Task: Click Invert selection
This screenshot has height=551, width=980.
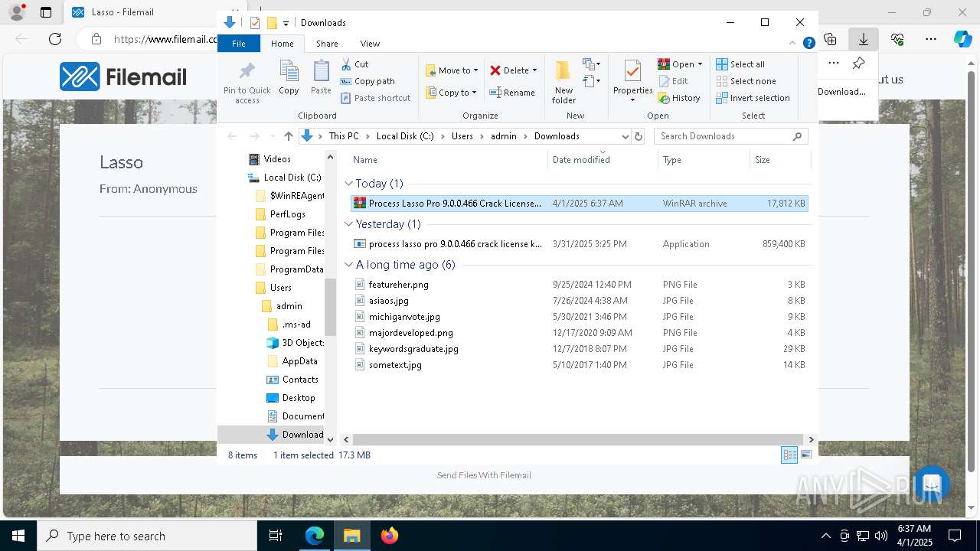Action: click(x=753, y=98)
